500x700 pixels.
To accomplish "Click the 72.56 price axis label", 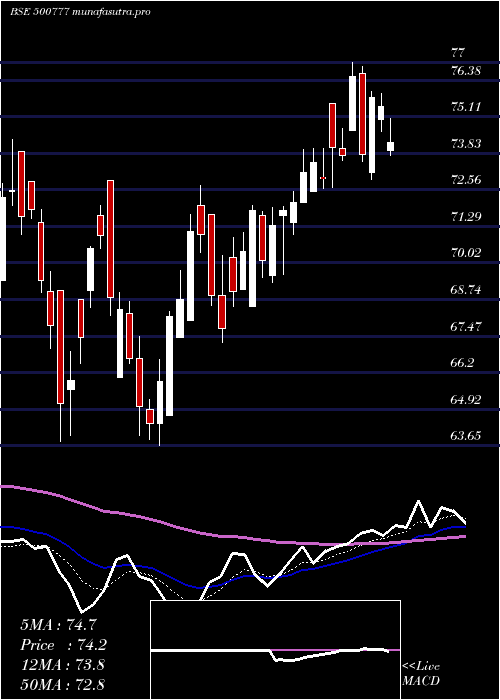I will (466, 180).
